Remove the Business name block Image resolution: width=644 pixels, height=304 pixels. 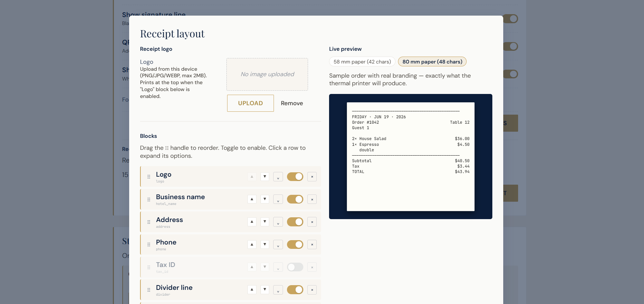click(x=312, y=199)
